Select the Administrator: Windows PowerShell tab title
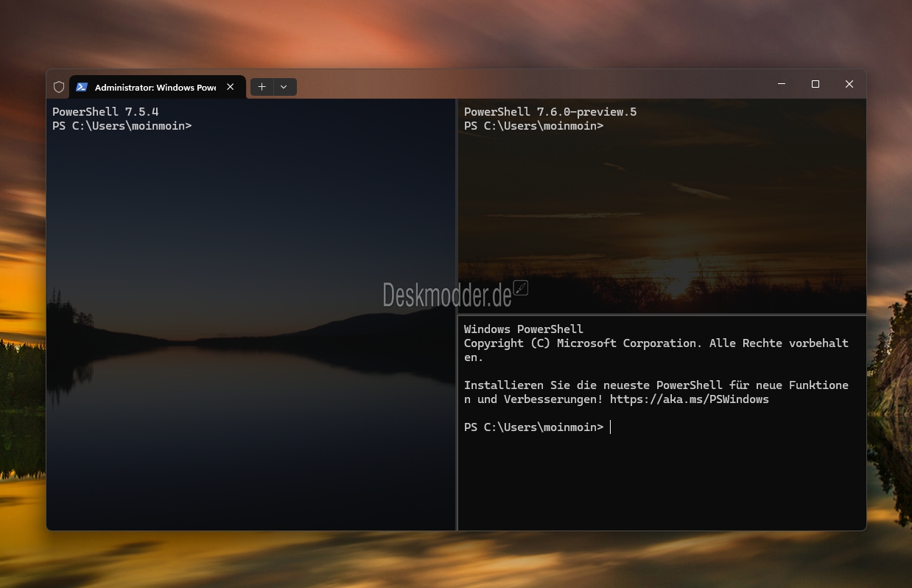The height and width of the screenshot is (588, 912). coord(155,88)
